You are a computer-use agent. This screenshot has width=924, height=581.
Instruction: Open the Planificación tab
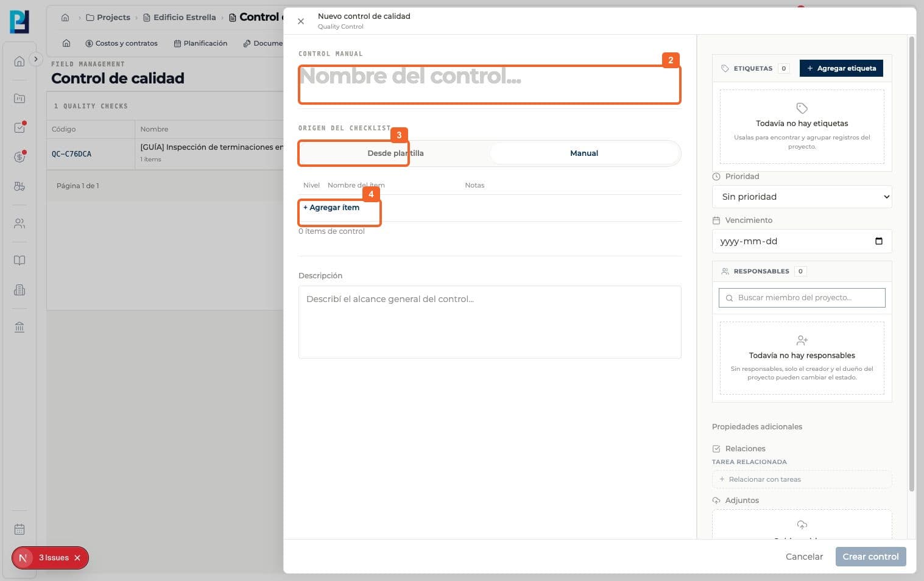(200, 43)
